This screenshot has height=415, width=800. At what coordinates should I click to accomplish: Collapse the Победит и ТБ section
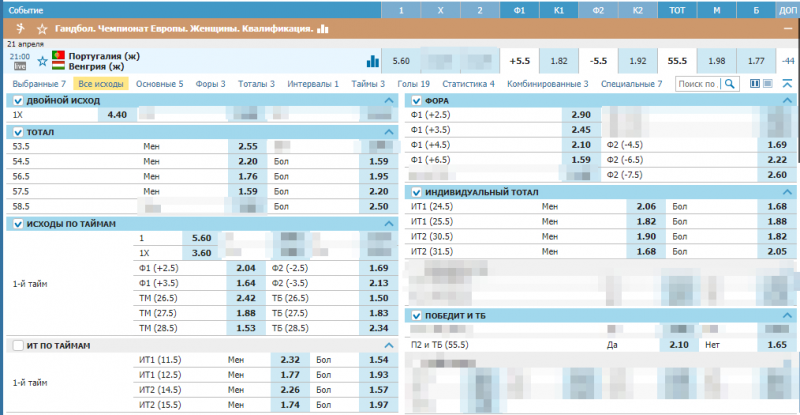789,315
